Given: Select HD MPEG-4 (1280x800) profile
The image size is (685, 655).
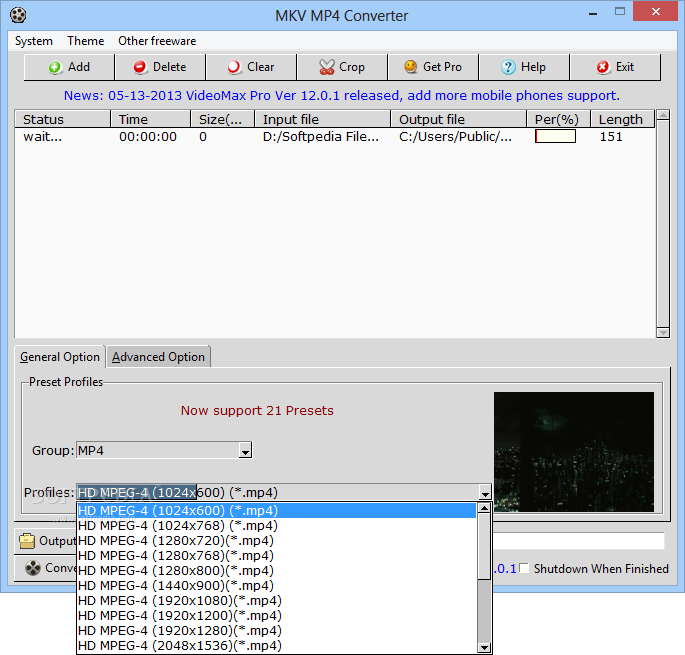Looking at the screenshot, I should coord(277,570).
